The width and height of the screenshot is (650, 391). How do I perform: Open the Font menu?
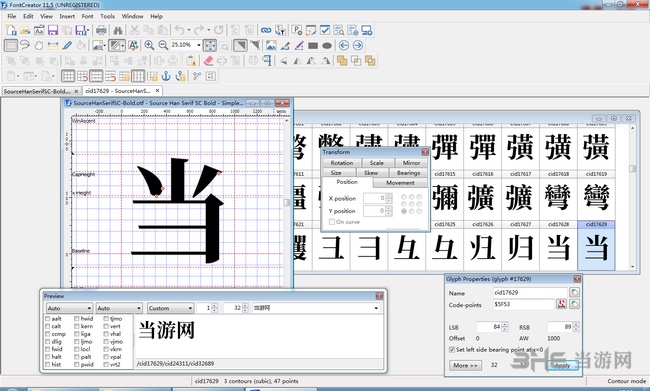[x=87, y=16]
